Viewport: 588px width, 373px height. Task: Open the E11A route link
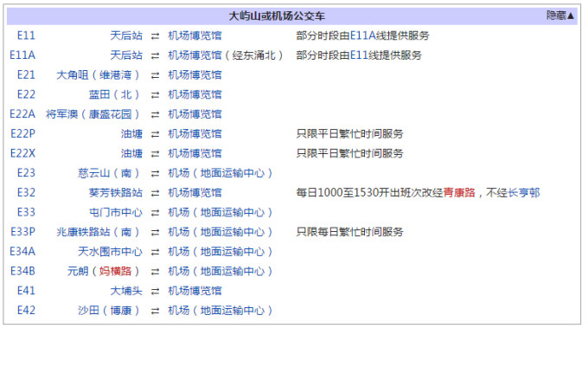(23, 55)
